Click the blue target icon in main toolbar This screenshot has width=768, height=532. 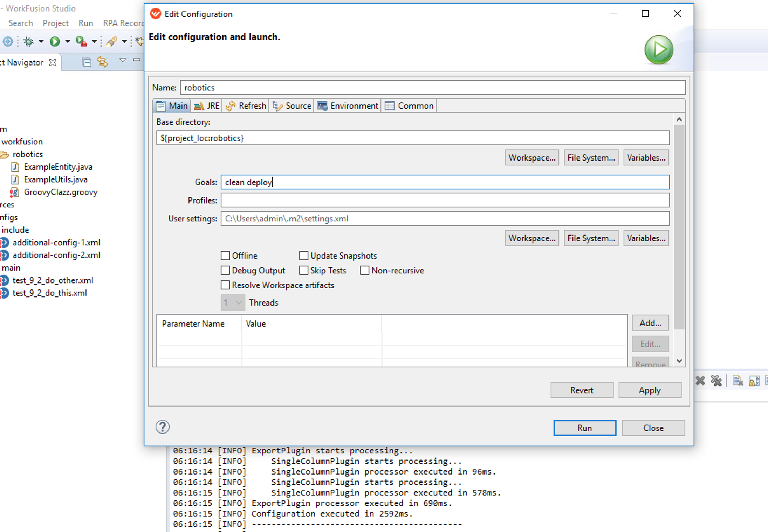click(x=8, y=42)
